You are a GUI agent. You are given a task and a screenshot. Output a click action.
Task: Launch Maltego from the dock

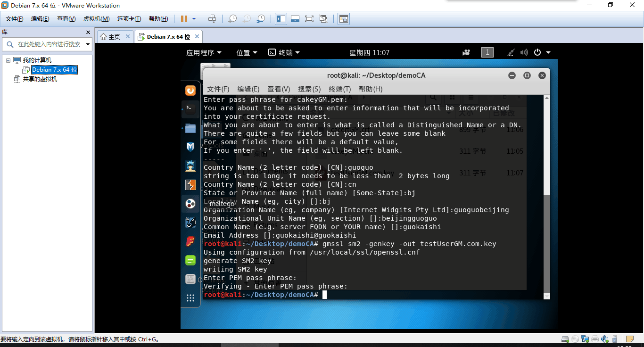[x=190, y=204]
